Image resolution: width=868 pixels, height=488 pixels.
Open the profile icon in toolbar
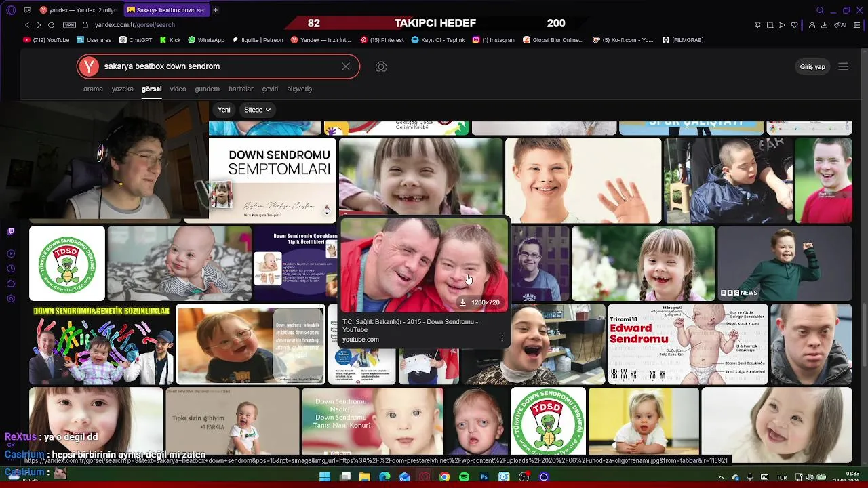click(x=812, y=25)
